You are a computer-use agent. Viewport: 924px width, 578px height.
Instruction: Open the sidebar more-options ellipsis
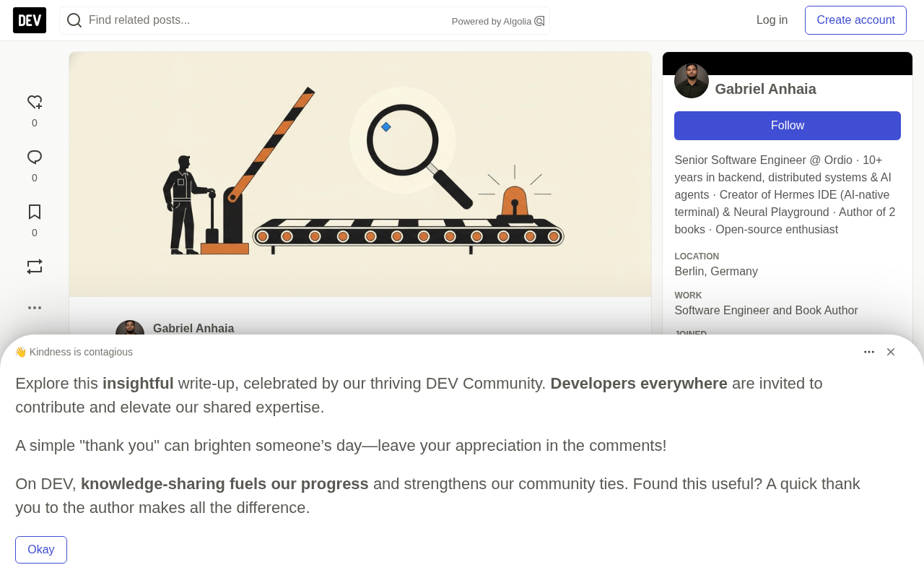[x=35, y=308]
